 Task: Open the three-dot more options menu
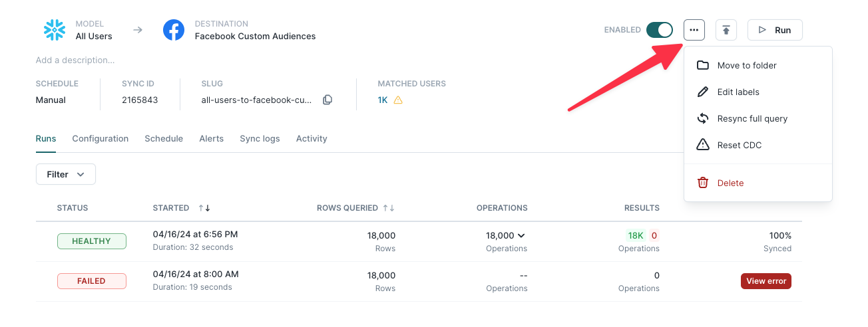click(694, 30)
